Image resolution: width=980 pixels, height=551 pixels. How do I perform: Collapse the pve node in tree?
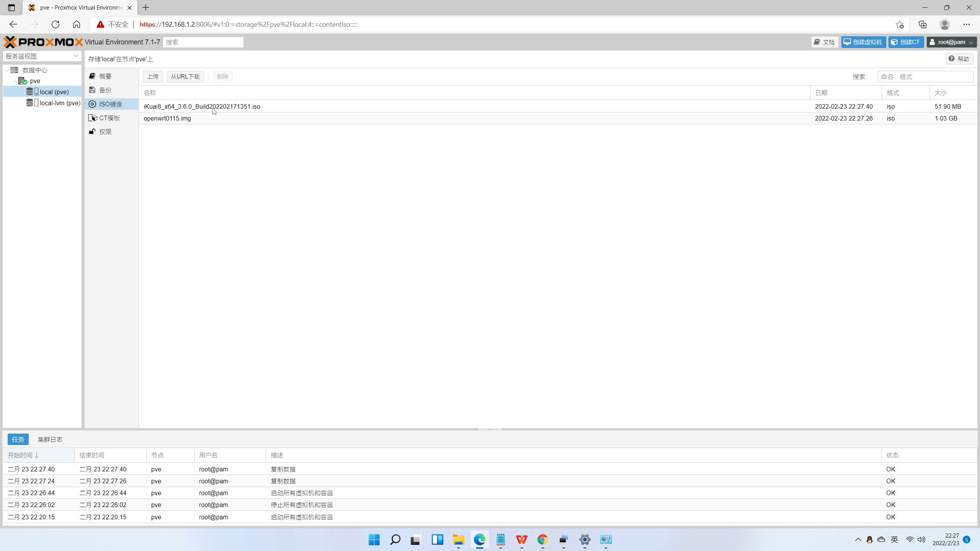click(15, 81)
